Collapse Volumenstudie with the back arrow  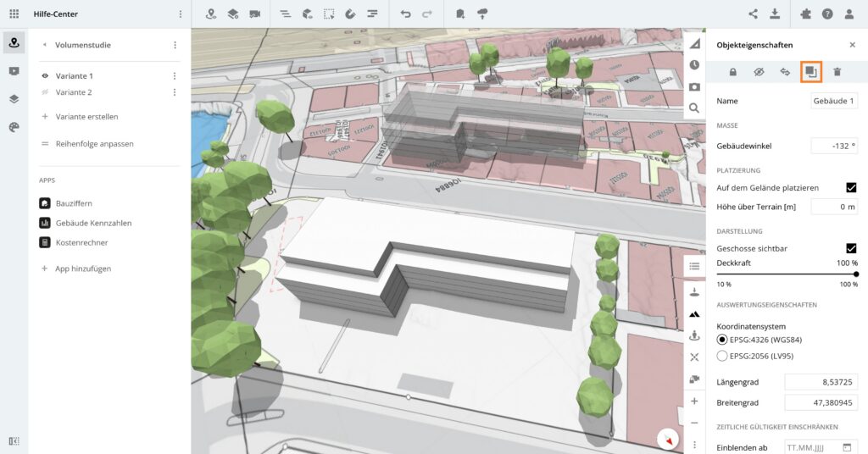[44, 45]
